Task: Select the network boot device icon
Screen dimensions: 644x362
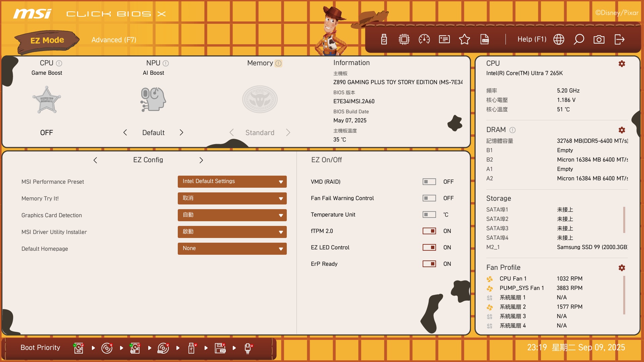Action: pos(248,348)
